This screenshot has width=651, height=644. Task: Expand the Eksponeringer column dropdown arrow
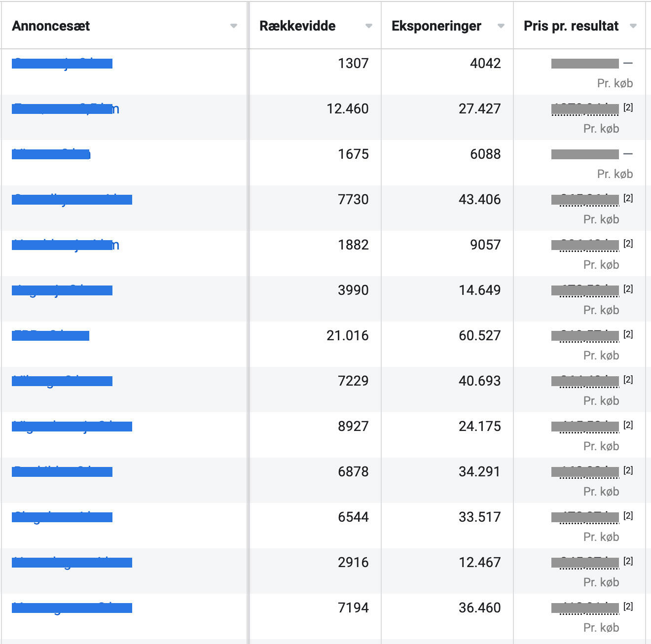501,26
